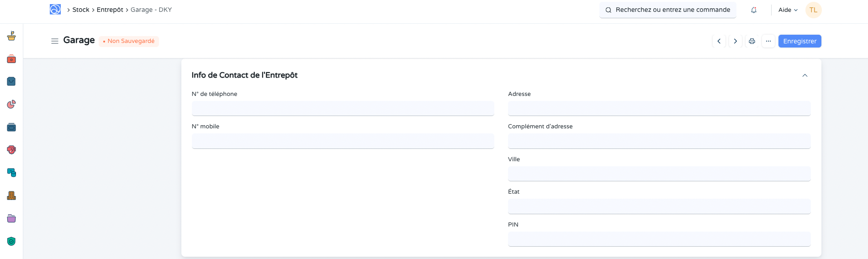Click the plant pot icon in sidebar

coord(11,36)
